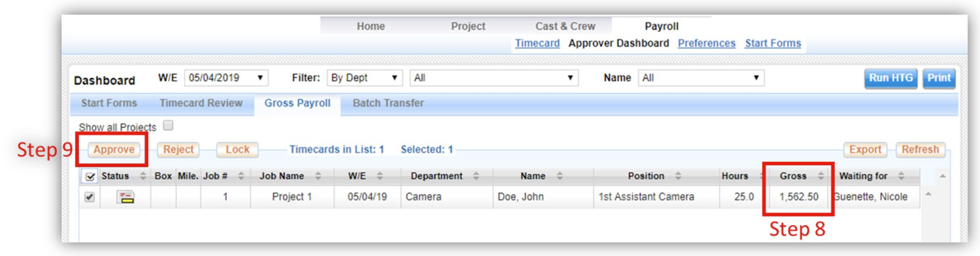This screenshot has height=256, width=980.
Task: Sort by Gross column arrows
Action: click(x=821, y=176)
